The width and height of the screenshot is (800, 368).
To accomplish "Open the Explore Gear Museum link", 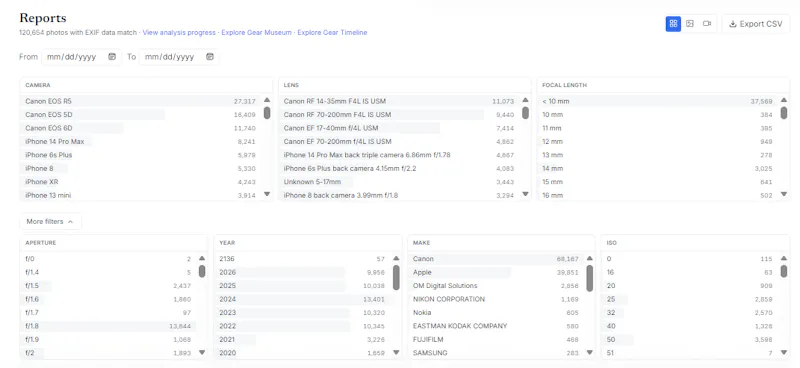I will [257, 32].
